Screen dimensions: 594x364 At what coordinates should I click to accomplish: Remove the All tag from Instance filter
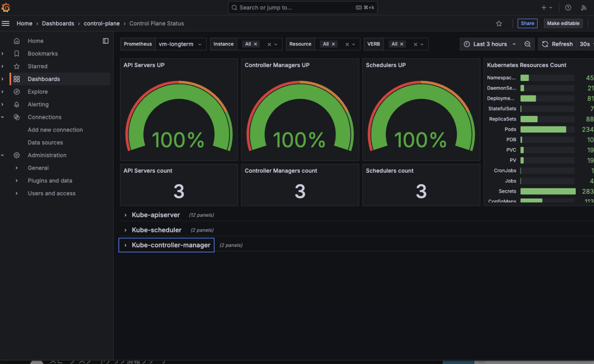(x=255, y=44)
